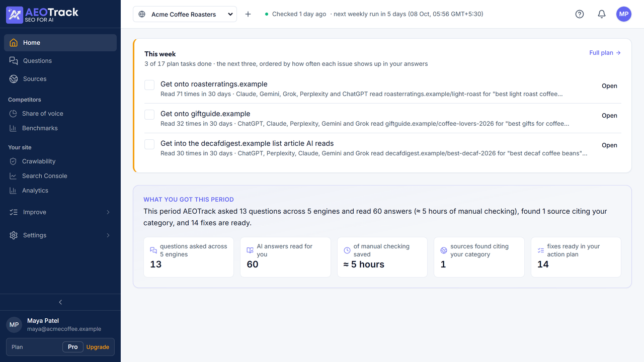Open the MP avatar in top bar

click(624, 14)
